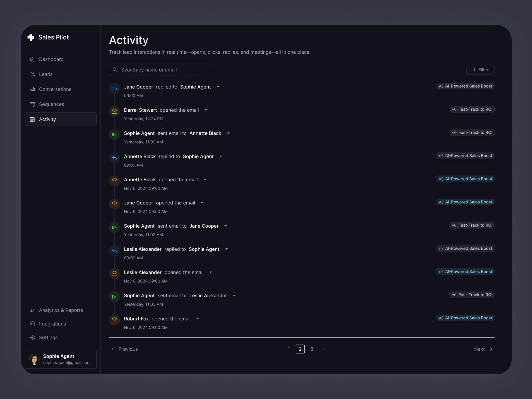Expand Darrel Stewart opened the email entry
532x399 pixels.
tap(206, 110)
